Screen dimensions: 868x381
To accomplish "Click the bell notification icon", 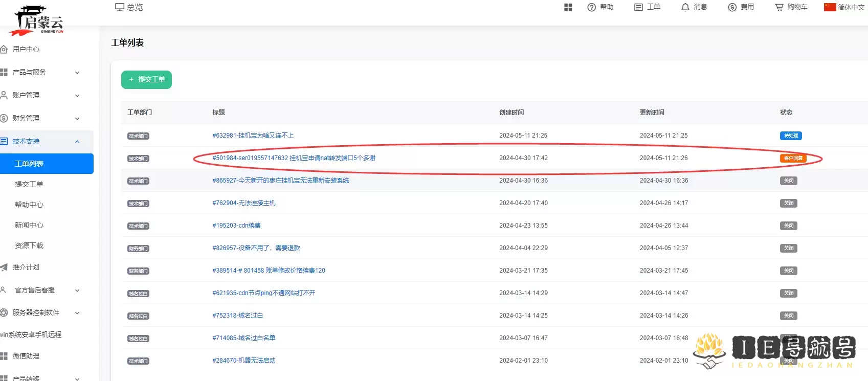I will point(685,7).
